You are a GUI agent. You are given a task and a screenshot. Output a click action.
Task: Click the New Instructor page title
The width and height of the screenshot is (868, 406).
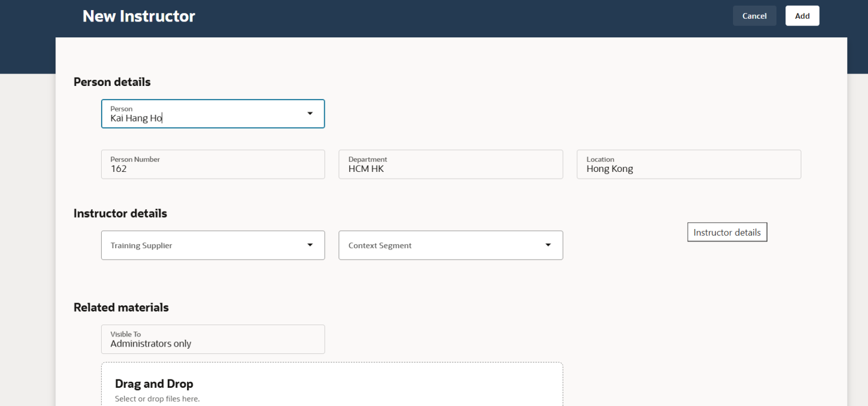coord(138,16)
